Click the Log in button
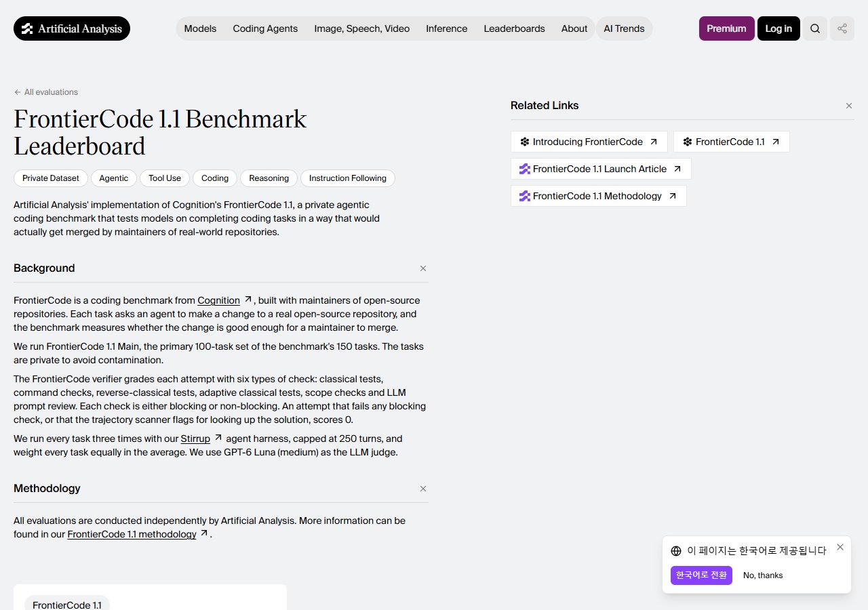Viewport: 868px width, 610px height. pos(778,28)
